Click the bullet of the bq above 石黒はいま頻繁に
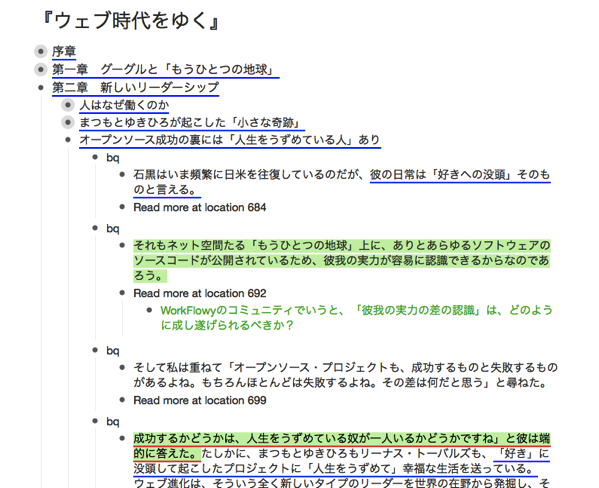The image size is (599, 488). click(x=95, y=157)
